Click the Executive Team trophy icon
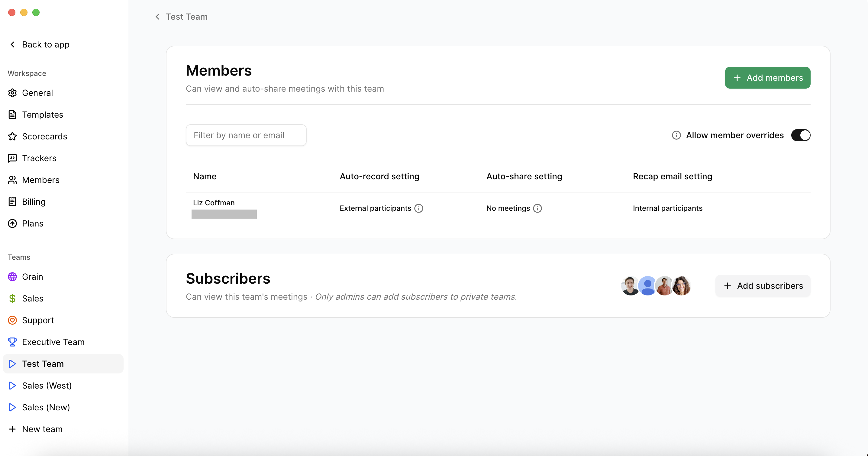Screen dimensions: 868x456 point(12,342)
